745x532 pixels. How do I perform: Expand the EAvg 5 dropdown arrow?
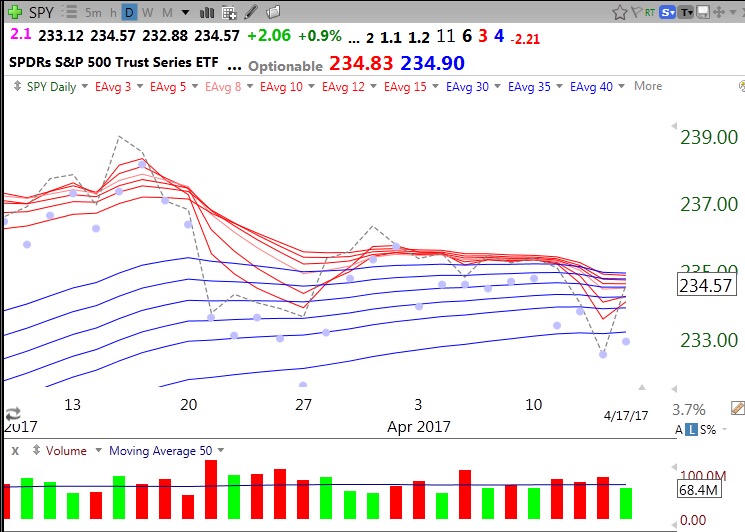coord(194,86)
